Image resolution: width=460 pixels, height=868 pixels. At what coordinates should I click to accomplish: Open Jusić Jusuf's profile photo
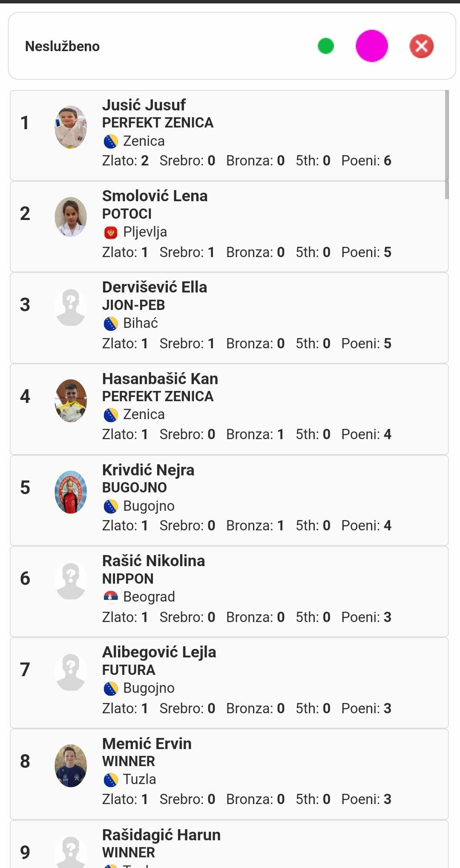click(x=71, y=127)
